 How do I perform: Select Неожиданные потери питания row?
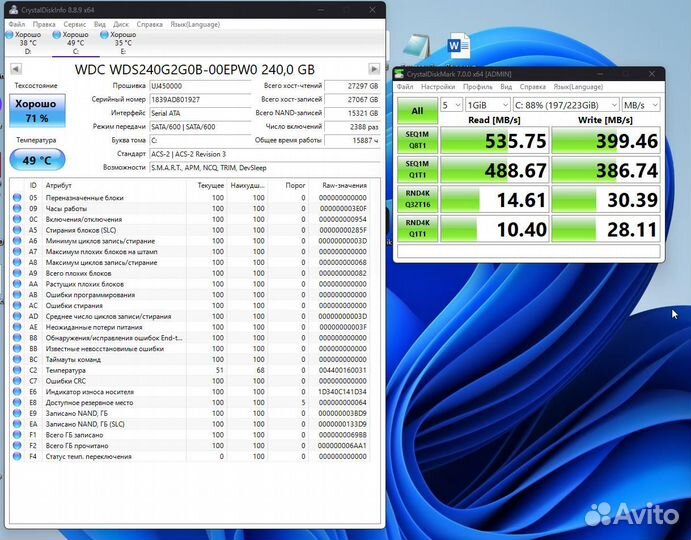(x=189, y=327)
